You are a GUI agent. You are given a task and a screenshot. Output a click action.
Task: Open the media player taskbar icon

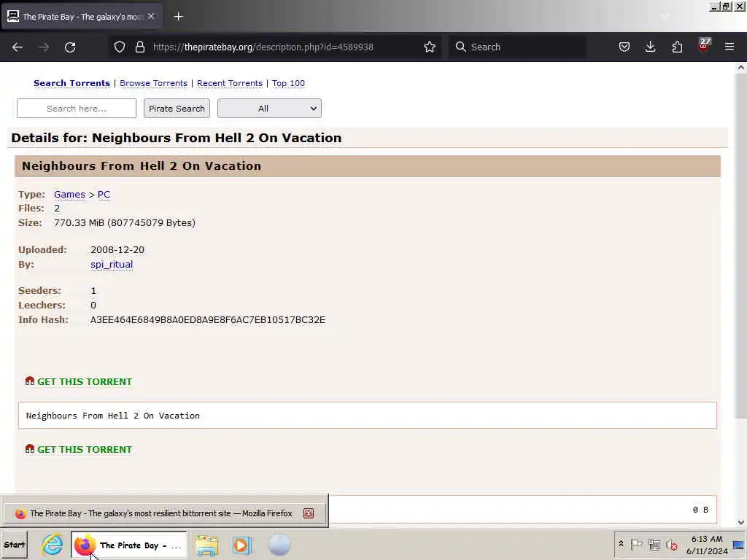pyautogui.click(x=242, y=545)
